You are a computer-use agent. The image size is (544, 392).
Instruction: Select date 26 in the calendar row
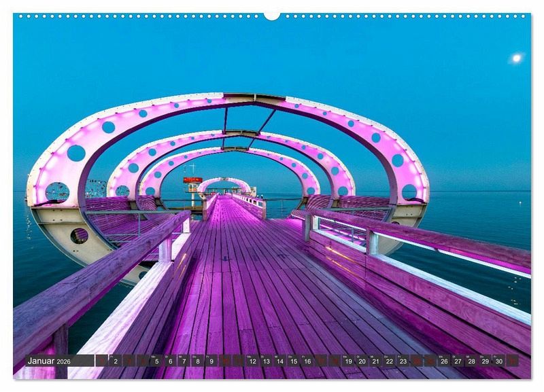pyautogui.click(x=444, y=361)
